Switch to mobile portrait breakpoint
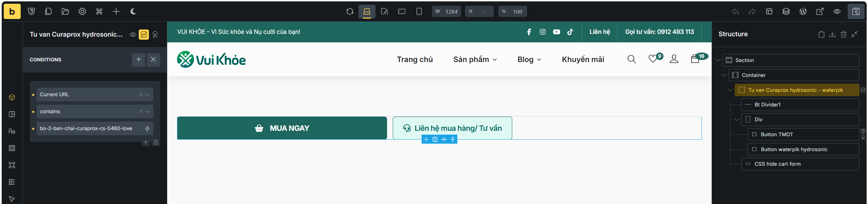 point(419,12)
